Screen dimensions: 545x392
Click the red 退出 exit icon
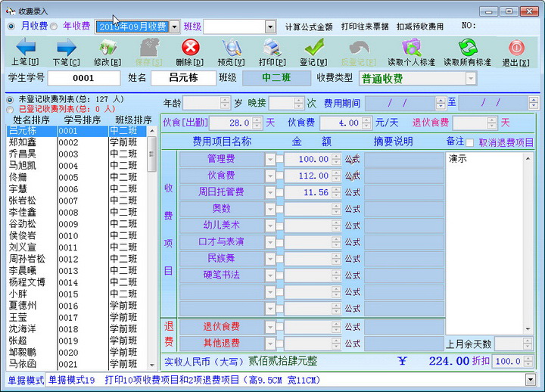coord(516,47)
